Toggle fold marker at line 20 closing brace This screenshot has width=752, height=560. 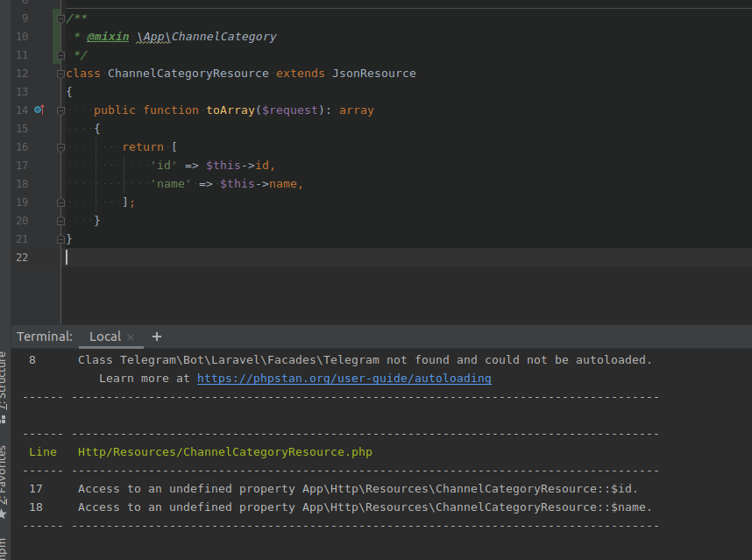point(60,221)
